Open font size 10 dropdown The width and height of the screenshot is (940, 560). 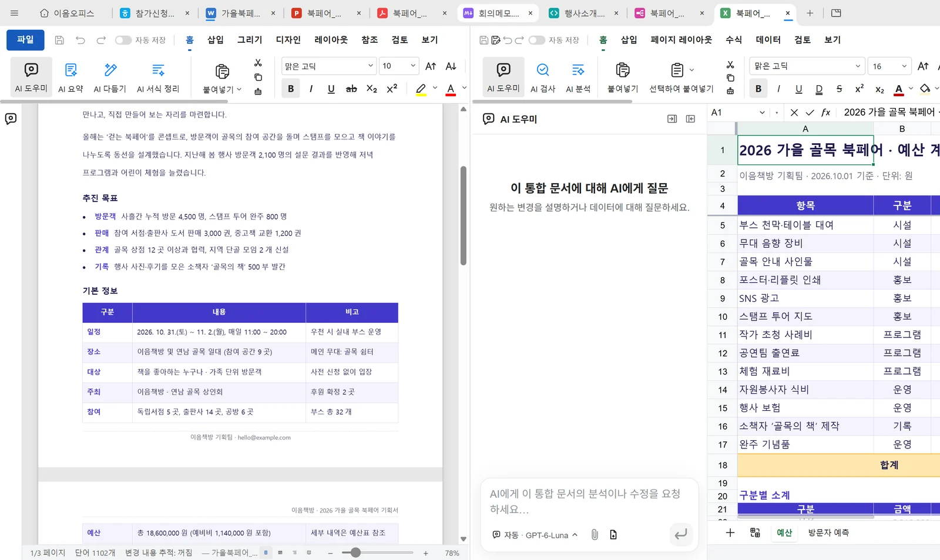pos(413,66)
